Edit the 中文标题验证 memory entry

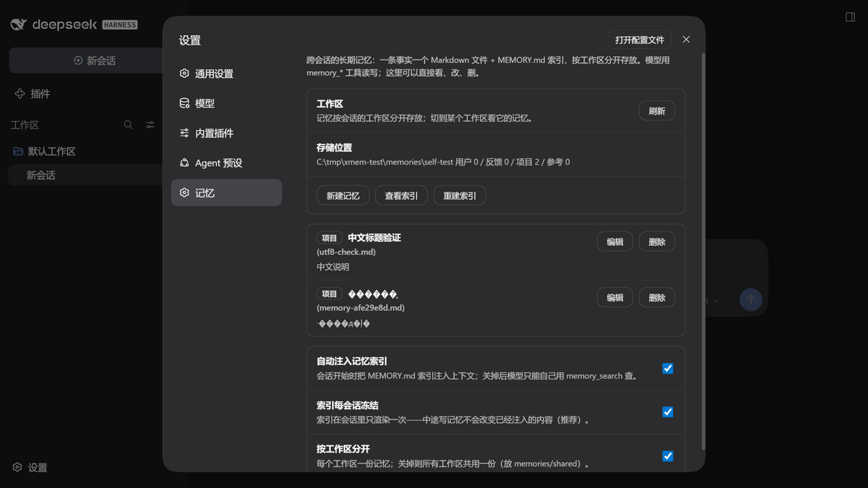click(x=615, y=242)
